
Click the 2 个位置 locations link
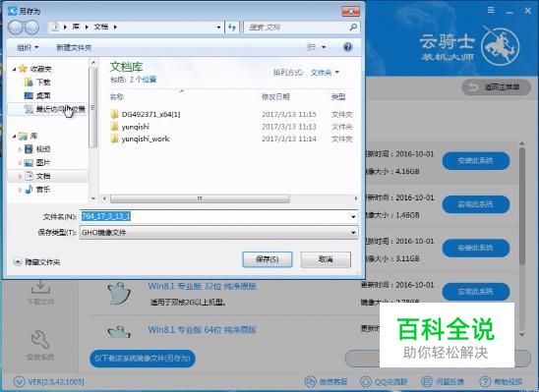tap(143, 80)
